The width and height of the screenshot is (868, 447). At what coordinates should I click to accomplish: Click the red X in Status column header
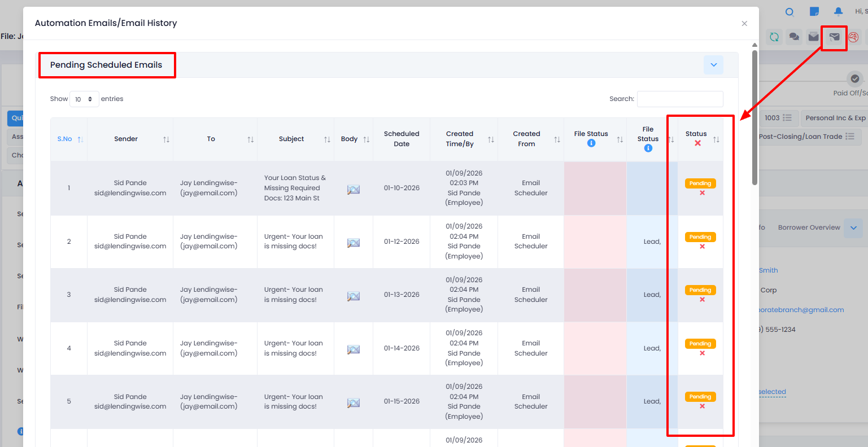click(x=697, y=143)
